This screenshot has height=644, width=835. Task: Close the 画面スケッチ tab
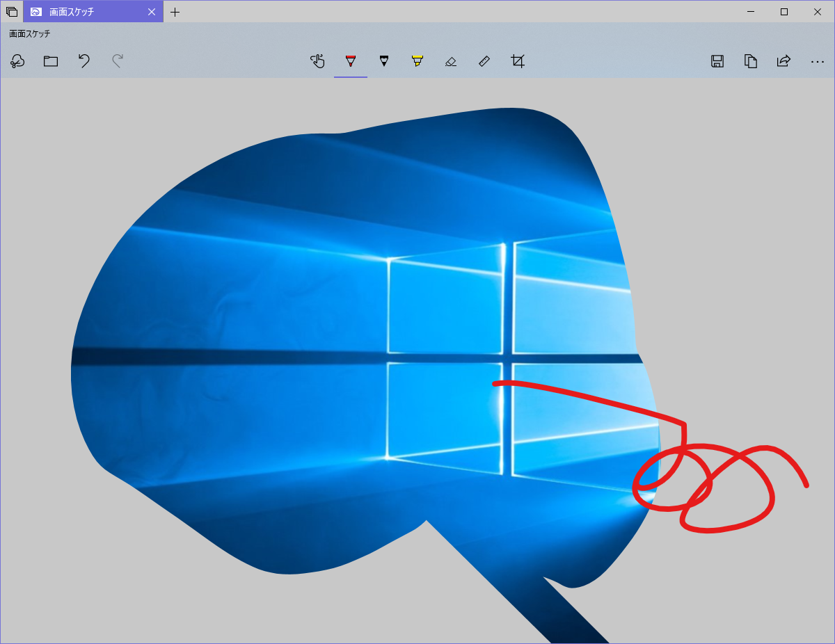coord(152,12)
